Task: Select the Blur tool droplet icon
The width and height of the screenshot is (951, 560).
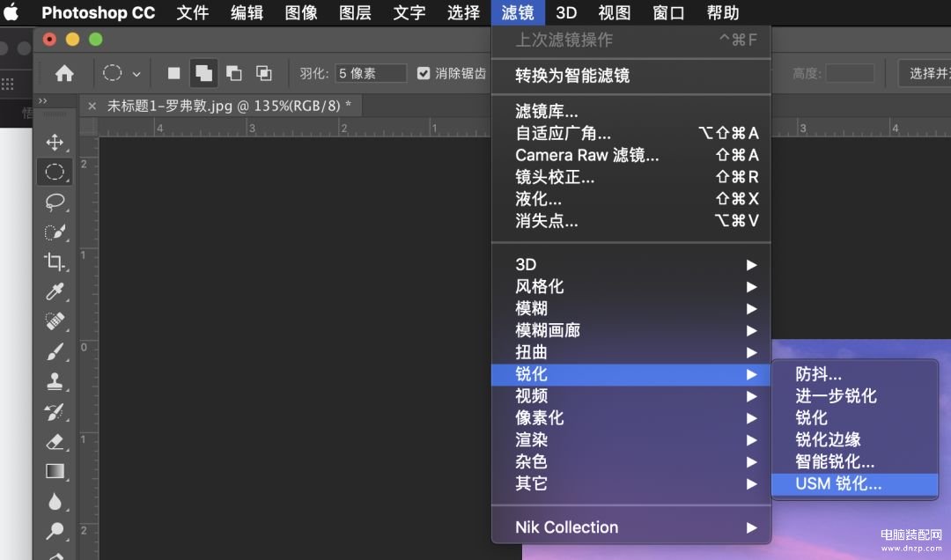Action: click(x=55, y=501)
